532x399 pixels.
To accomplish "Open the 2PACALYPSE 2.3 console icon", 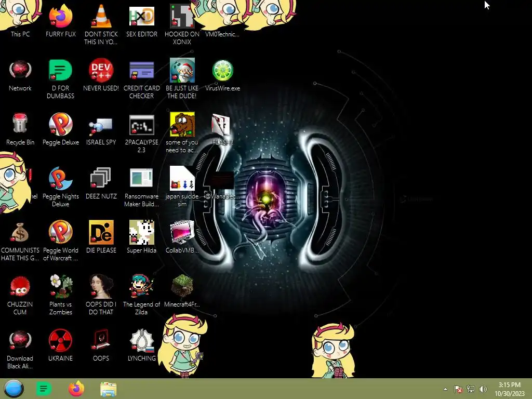I will pyautogui.click(x=142, y=125).
